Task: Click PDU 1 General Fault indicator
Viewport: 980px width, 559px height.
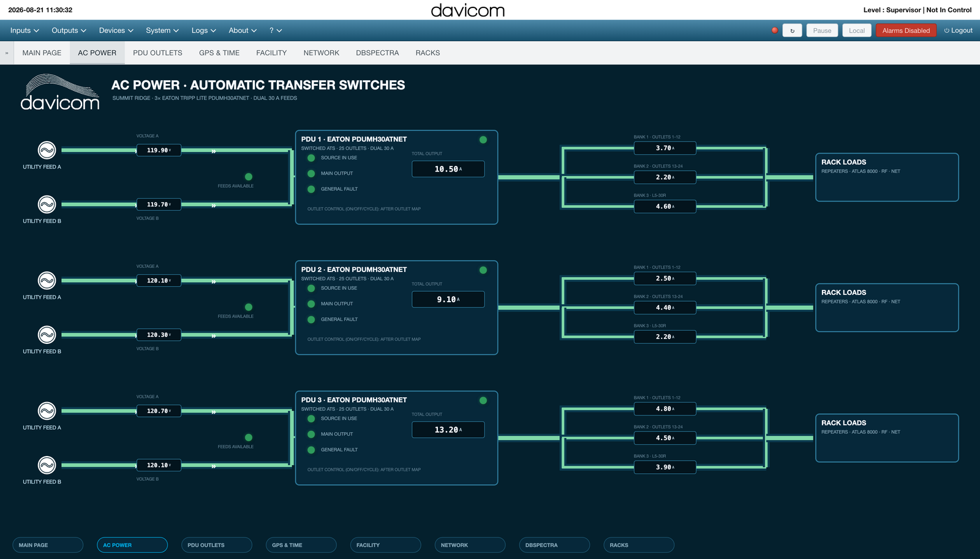Action: click(311, 189)
